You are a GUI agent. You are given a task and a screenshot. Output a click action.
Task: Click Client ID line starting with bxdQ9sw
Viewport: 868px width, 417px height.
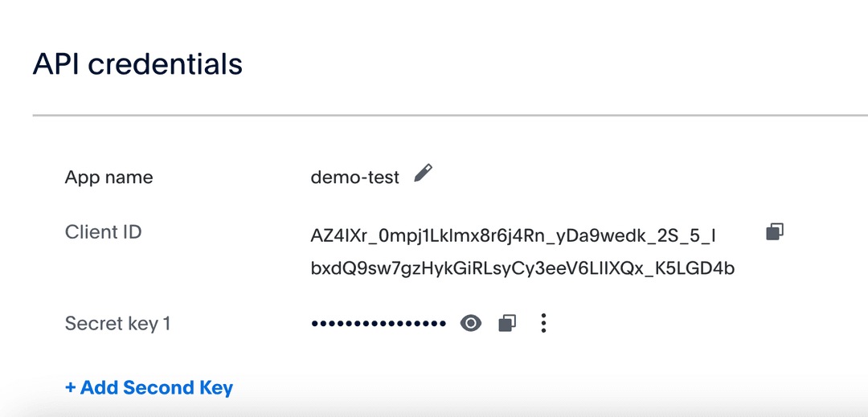[522, 268]
